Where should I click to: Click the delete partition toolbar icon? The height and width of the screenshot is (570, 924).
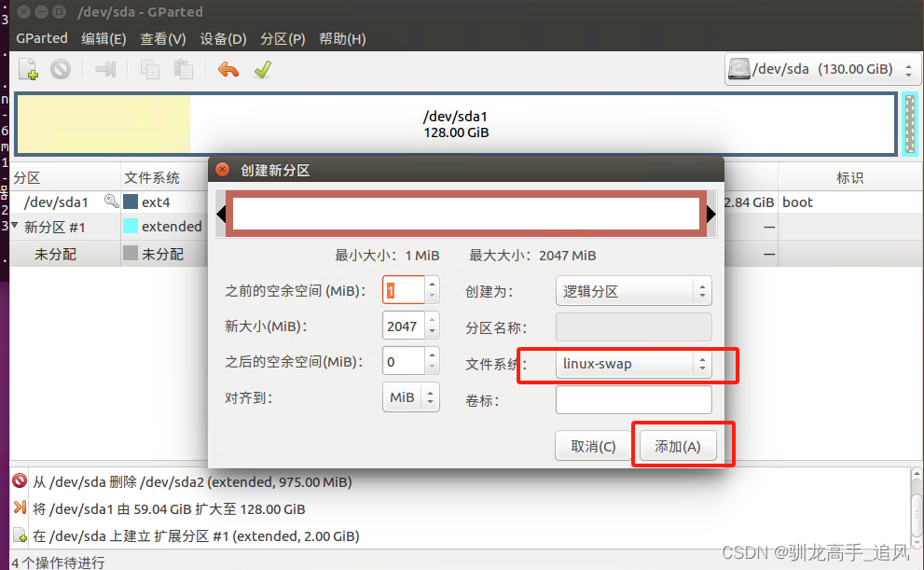tap(60, 70)
